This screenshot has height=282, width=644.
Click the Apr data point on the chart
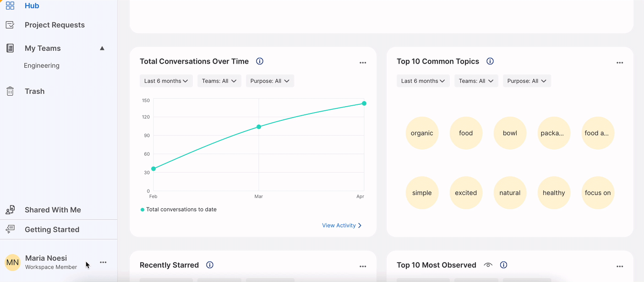point(364,103)
